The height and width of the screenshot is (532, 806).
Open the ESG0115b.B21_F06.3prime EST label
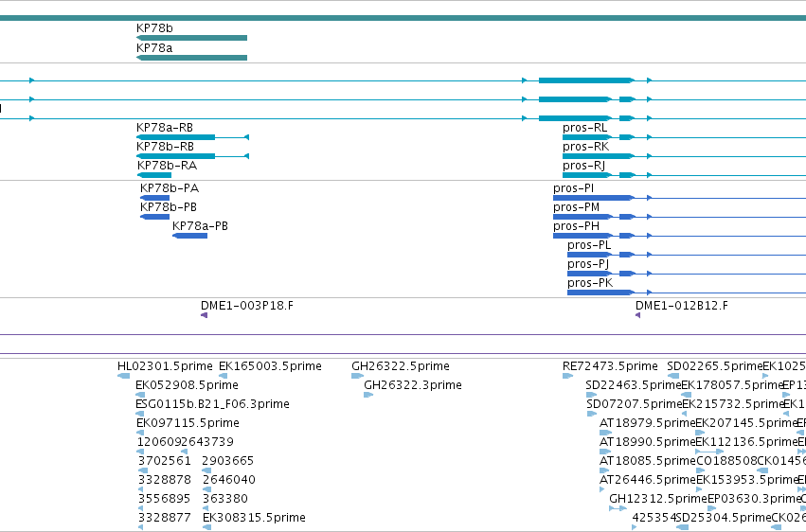212,404
